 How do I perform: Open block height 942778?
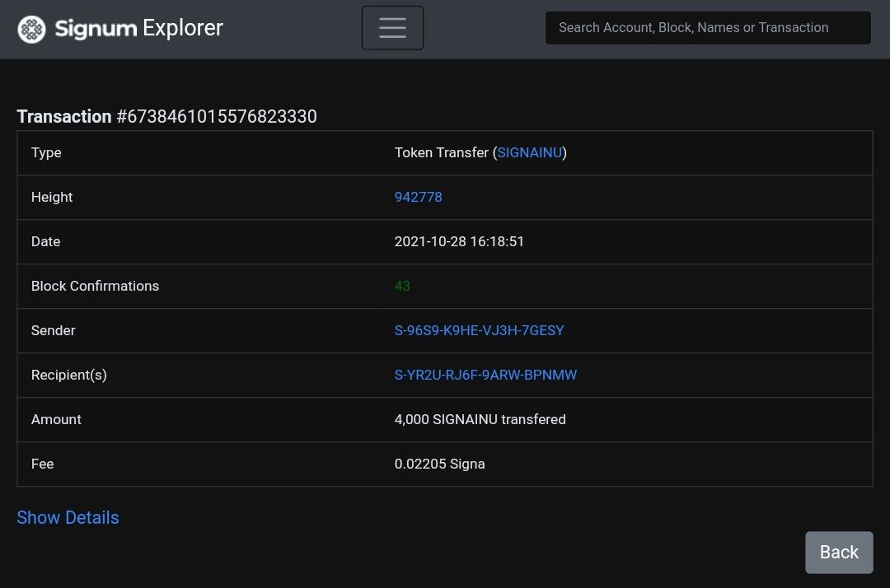click(419, 197)
